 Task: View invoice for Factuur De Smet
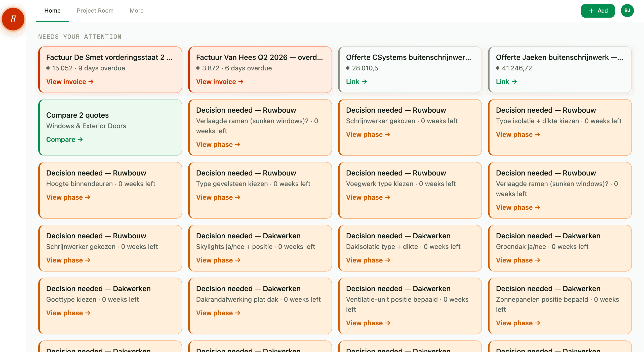tap(70, 82)
